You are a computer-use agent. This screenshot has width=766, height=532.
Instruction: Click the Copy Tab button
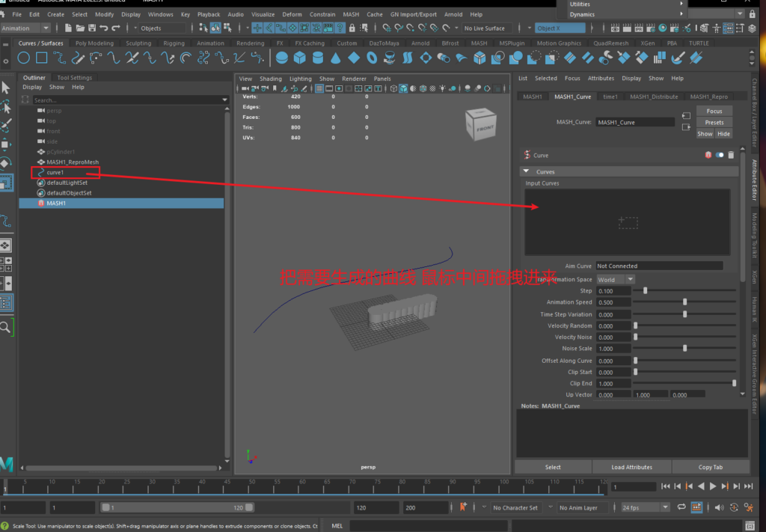[711, 467]
